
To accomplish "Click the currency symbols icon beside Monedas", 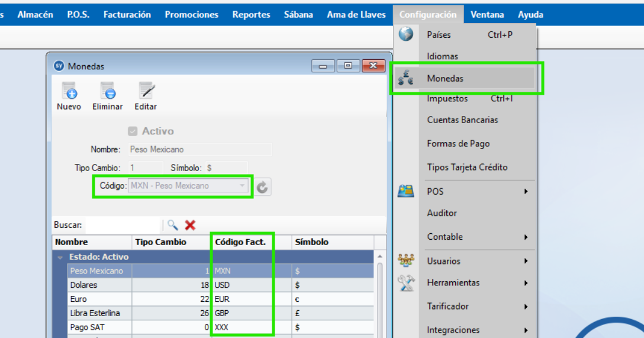I will 406,78.
